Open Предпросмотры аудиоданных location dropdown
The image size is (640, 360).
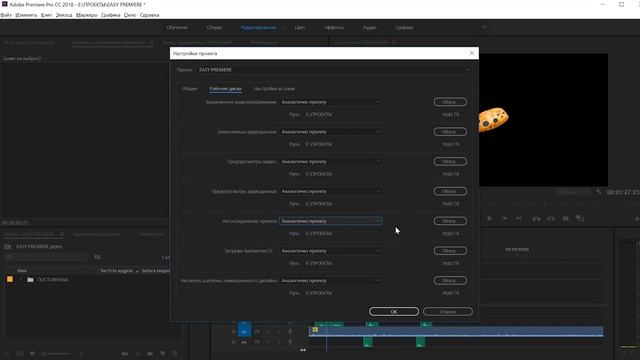coord(331,191)
